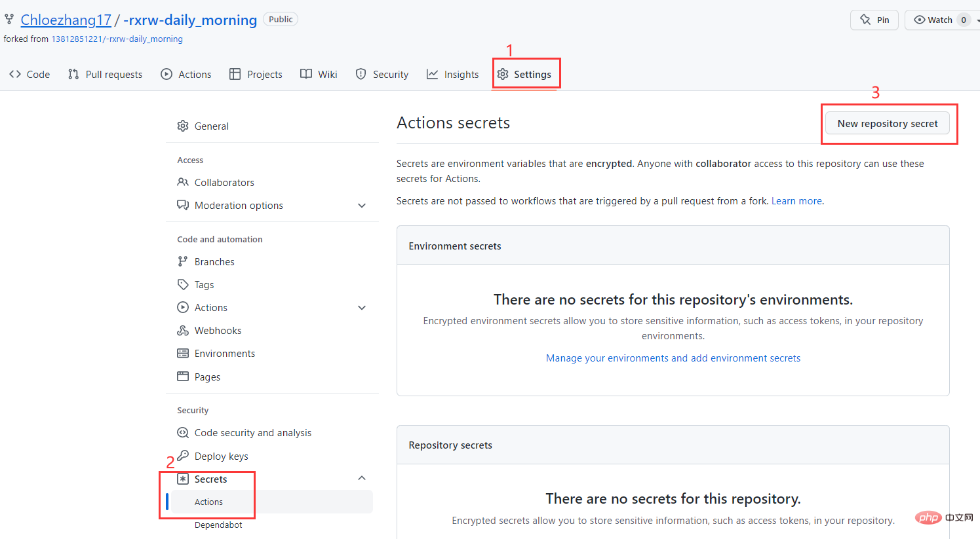Click the Deploy keys key icon
The width and height of the screenshot is (980, 539).
(183, 456)
